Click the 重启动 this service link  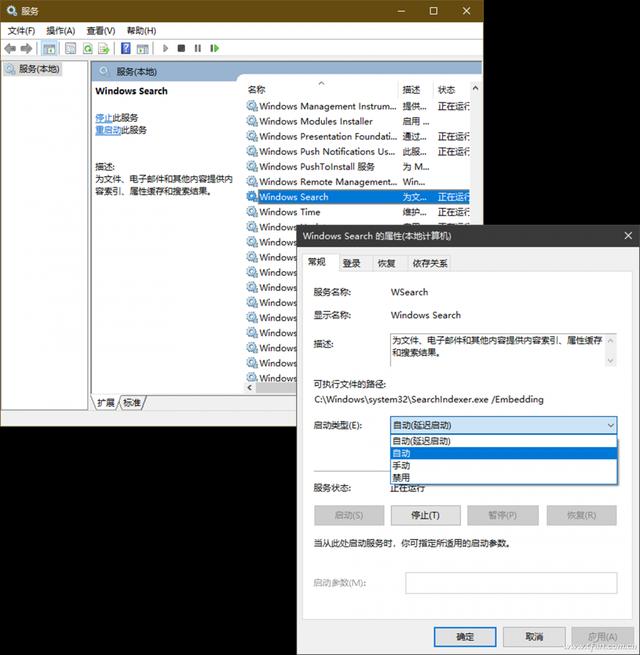pyautogui.click(x=108, y=130)
